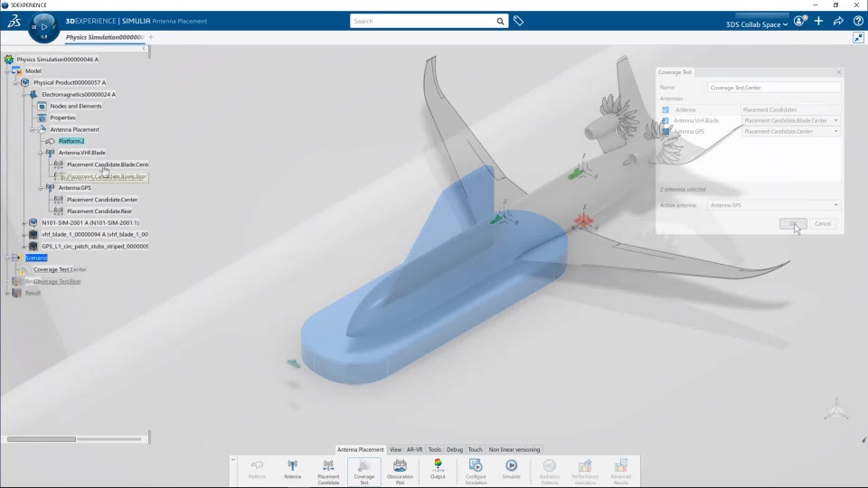868x488 pixels.
Task: Select GPS_L1_circ_patch_stubs_striped tree item
Action: [x=95, y=246]
